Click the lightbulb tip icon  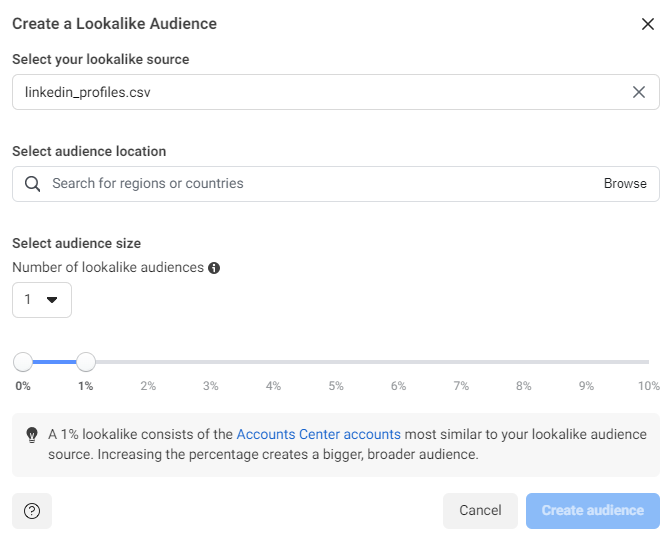pyautogui.click(x=32, y=435)
